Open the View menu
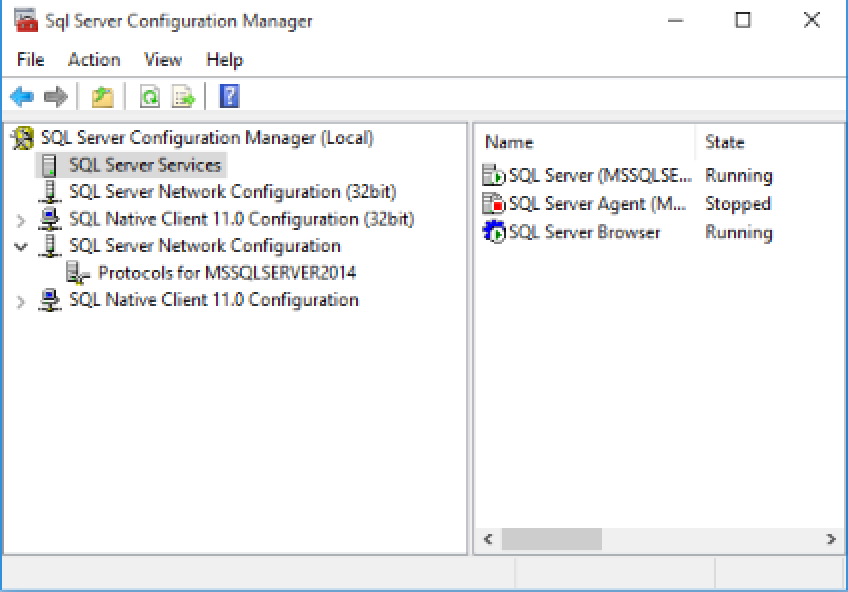The image size is (848, 592). [x=163, y=59]
